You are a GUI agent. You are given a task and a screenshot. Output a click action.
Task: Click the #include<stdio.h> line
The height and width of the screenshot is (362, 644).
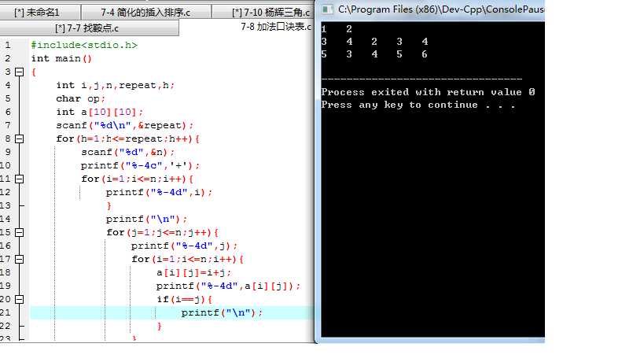click(x=84, y=45)
